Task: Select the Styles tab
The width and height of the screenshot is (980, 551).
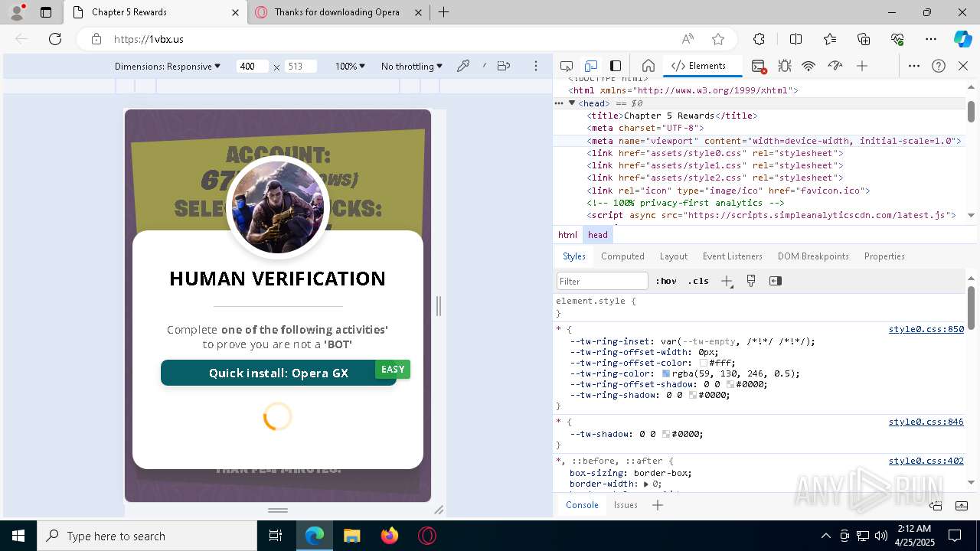Action: click(x=574, y=256)
